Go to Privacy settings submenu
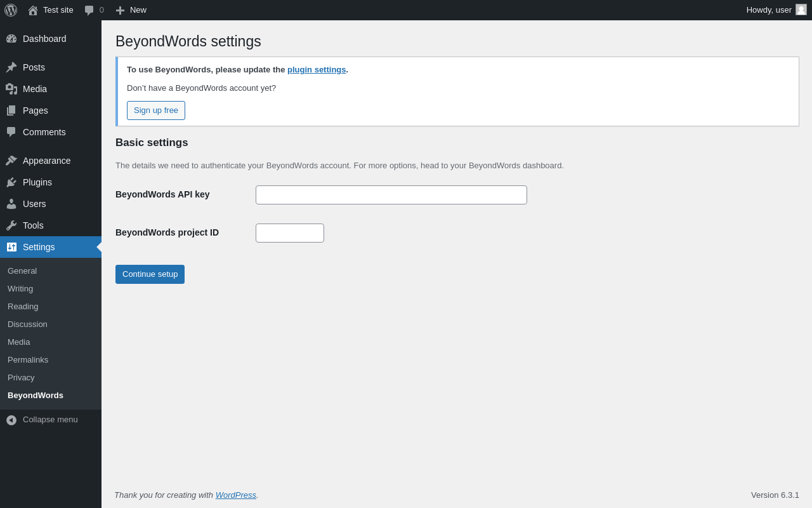 pos(21,377)
